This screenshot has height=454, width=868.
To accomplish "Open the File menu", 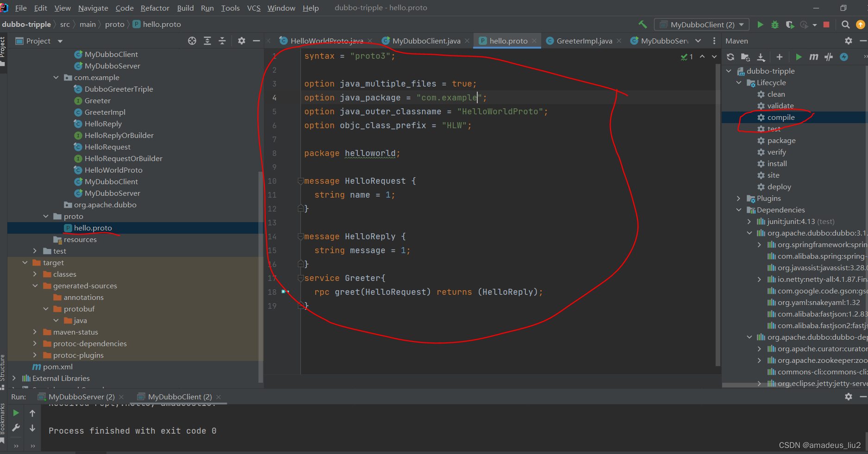I will (x=21, y=8).
